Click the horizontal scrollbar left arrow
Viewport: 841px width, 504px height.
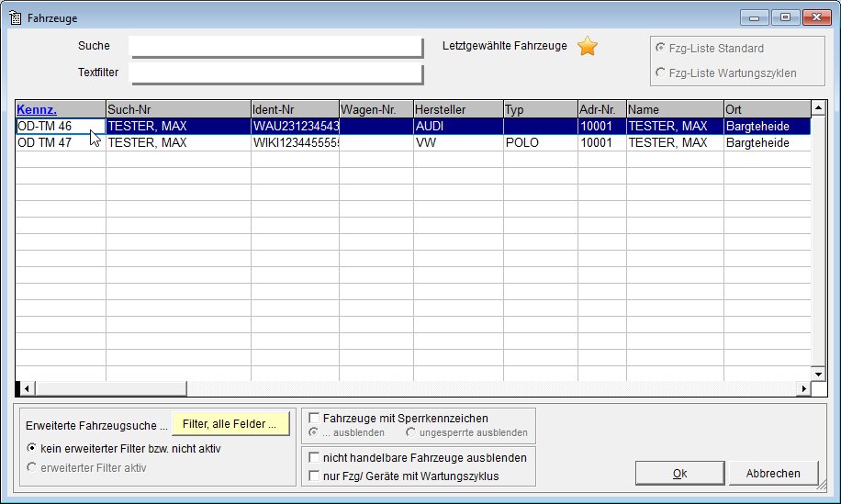(x=27, y=388)
